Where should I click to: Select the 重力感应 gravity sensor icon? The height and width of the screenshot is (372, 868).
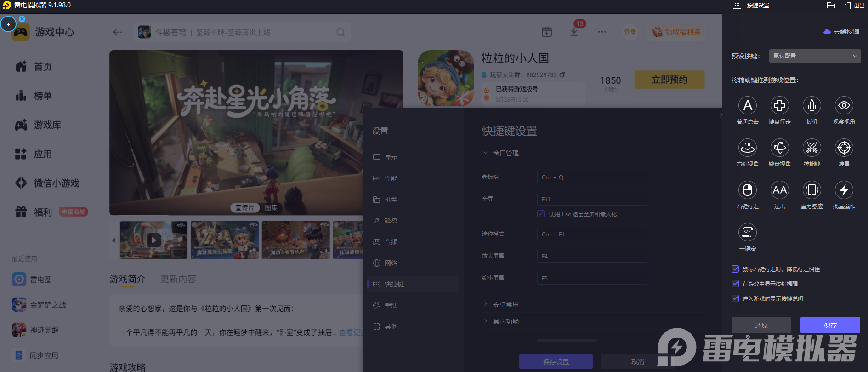tap(812, 190)
